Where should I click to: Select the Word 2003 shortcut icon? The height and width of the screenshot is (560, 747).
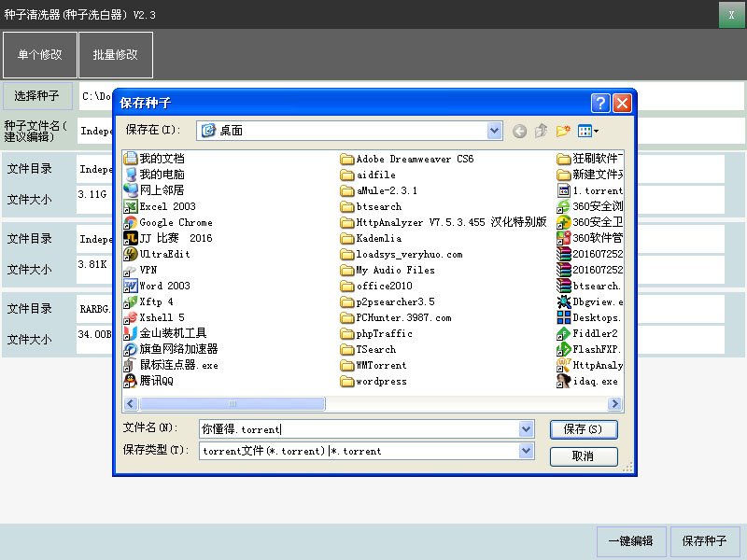[x=131, y=286]
